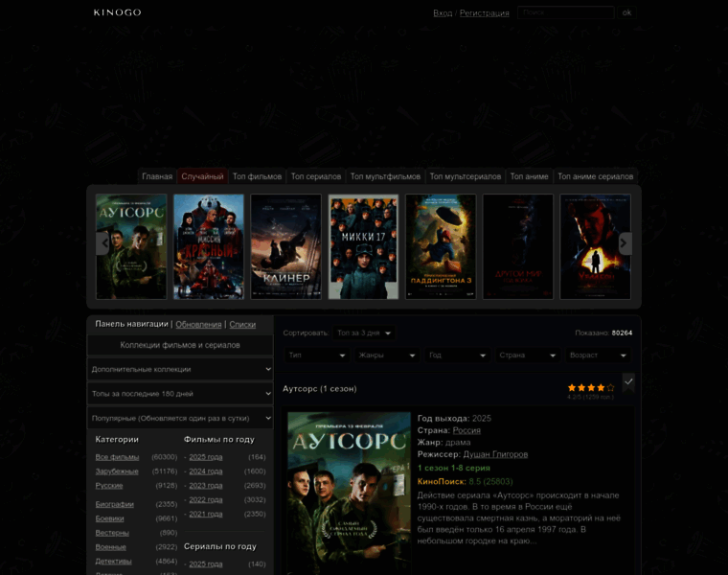Open Топ аниме сериалов tab
This screenshot has width=728, height=575.
tap(595, 176)
